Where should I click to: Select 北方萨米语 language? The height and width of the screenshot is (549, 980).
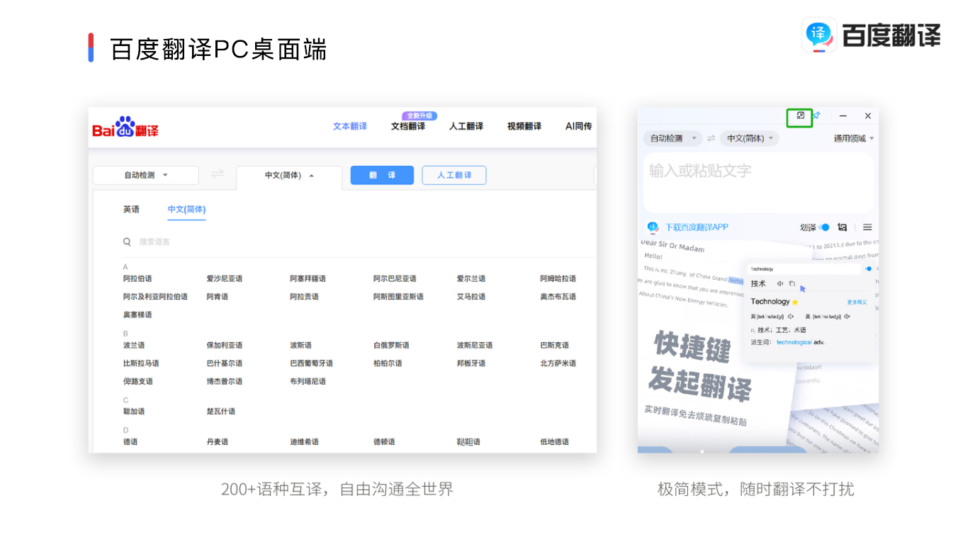(558, 363)
